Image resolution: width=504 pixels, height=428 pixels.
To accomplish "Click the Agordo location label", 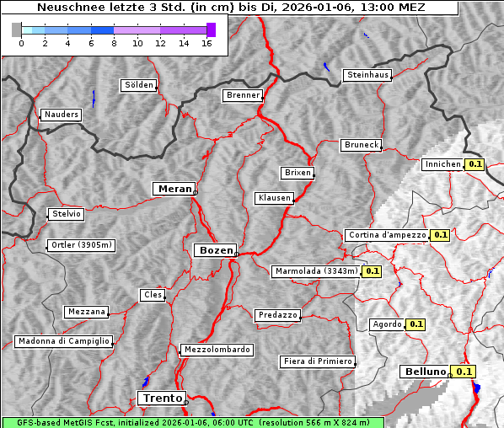I will point(387,325).
